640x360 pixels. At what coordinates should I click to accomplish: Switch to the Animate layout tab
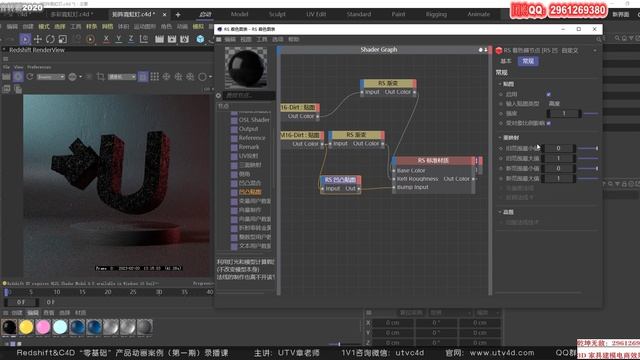479,14
